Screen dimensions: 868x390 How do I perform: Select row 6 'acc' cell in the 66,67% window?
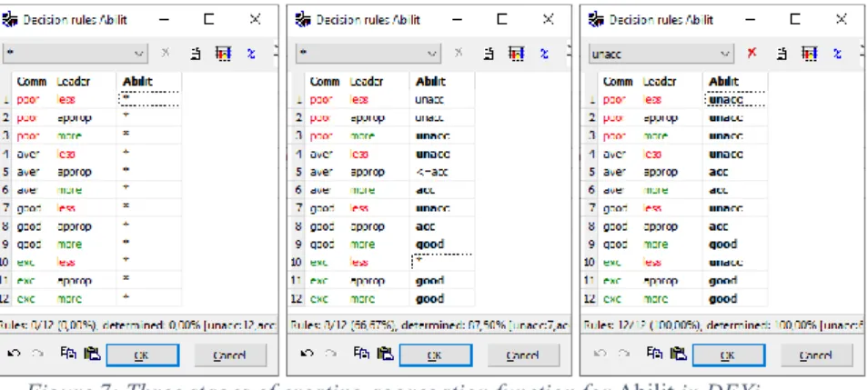tap(442, 190)
